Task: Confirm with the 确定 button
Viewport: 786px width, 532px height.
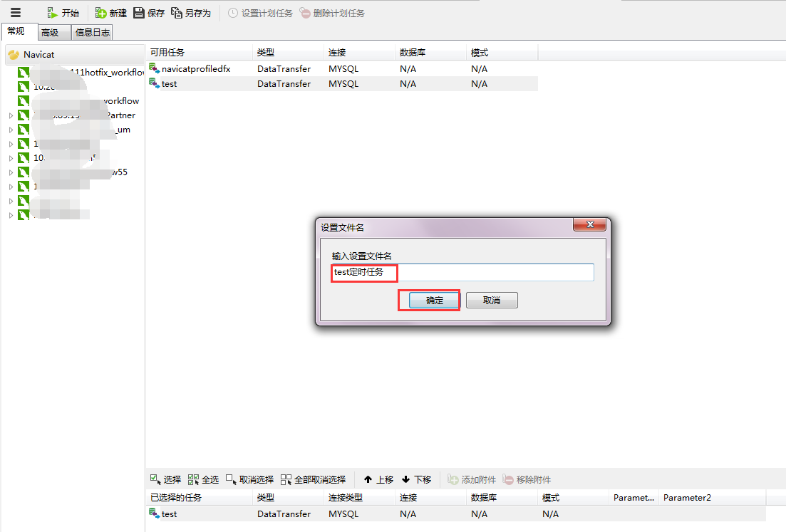Action: (x=434, y=300)
